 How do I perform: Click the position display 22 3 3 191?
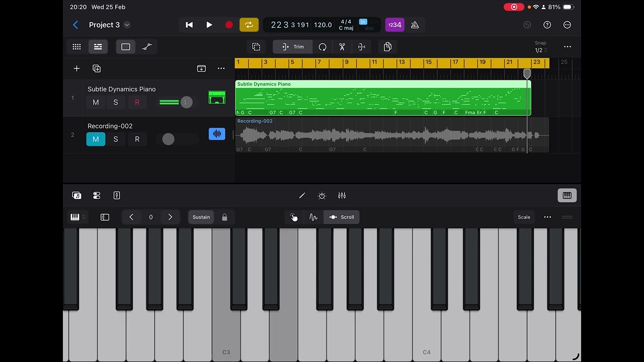pyautogui.click(x=290, y=25)
